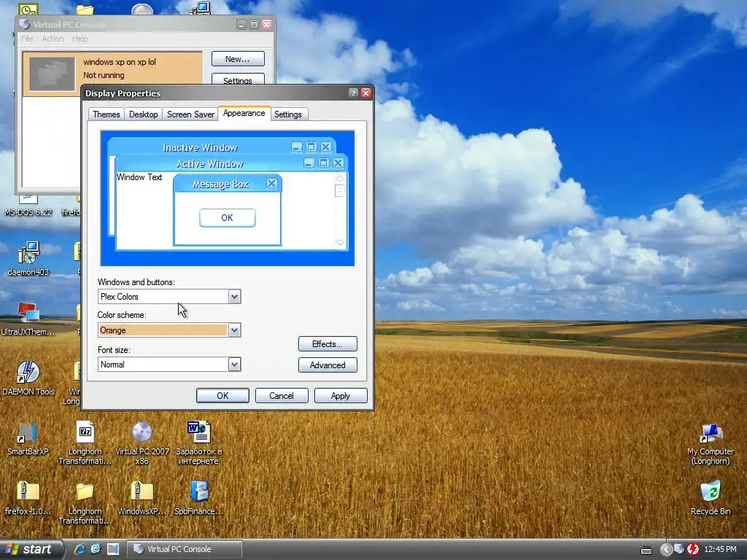This screenshot has width=747, height=560.
Task: Go to the Settings tab in Display Properties
Action: click(x=287, y=114)
